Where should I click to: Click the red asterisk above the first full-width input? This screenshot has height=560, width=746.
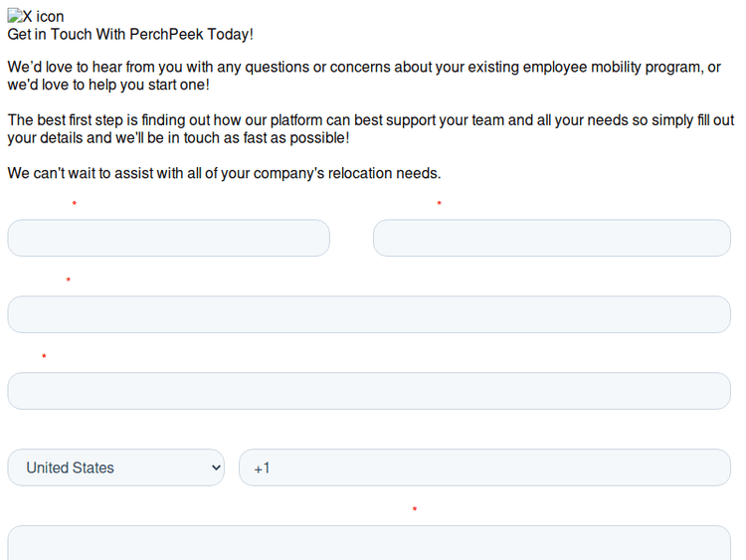coord(68,281)
